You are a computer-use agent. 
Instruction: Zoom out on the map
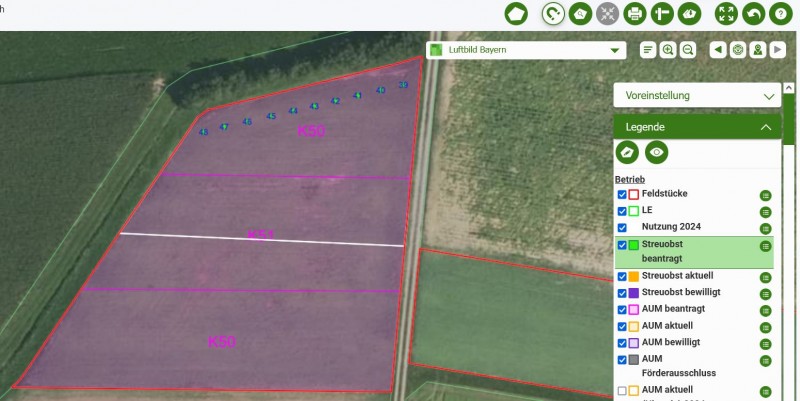pos(688,50)
